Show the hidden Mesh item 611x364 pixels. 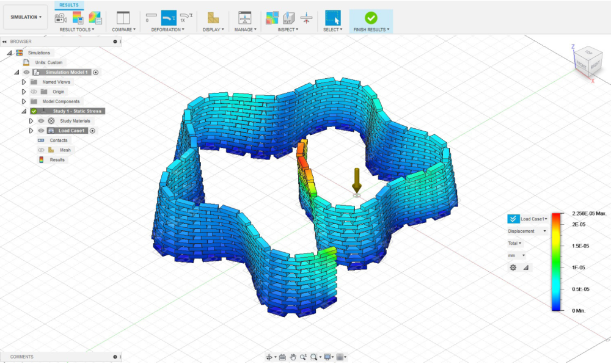(41, 150)
